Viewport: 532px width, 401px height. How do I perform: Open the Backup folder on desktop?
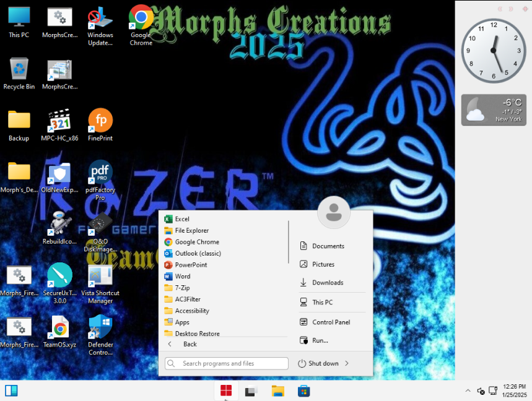tap(19, 126)
